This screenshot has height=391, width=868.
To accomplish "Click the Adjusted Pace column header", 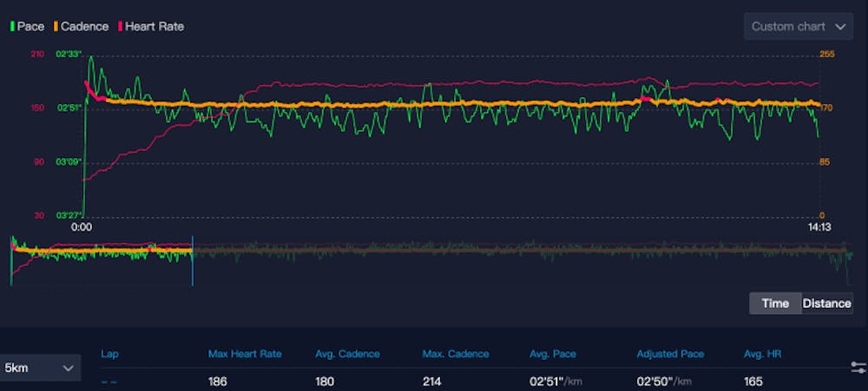I will point(670,354).
